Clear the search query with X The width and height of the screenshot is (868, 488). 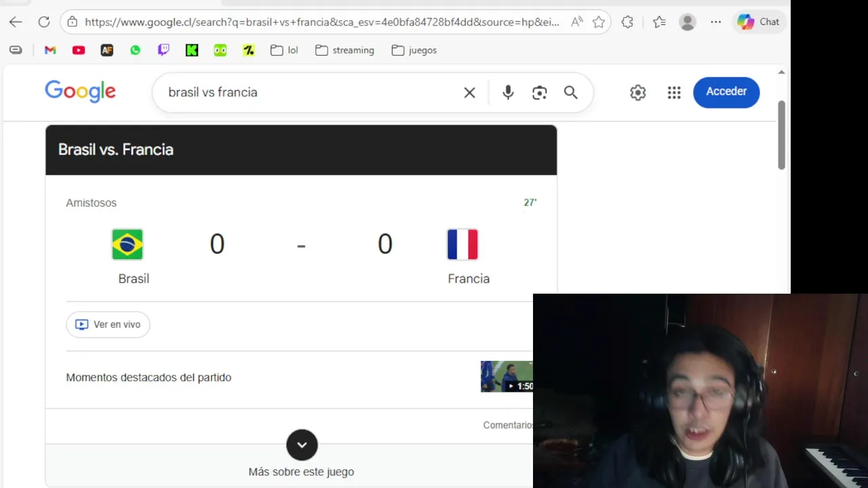coord(469,92)
